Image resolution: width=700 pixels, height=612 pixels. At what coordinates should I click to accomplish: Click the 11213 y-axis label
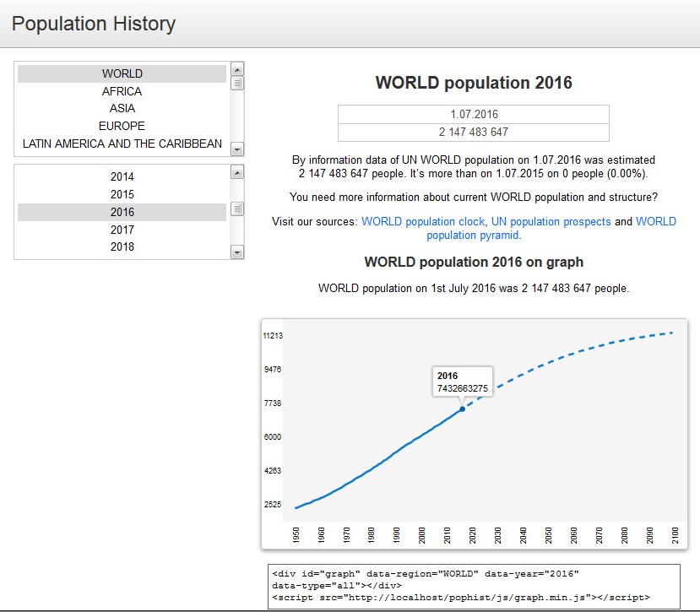pyautogui.click(x=273, y=336)
